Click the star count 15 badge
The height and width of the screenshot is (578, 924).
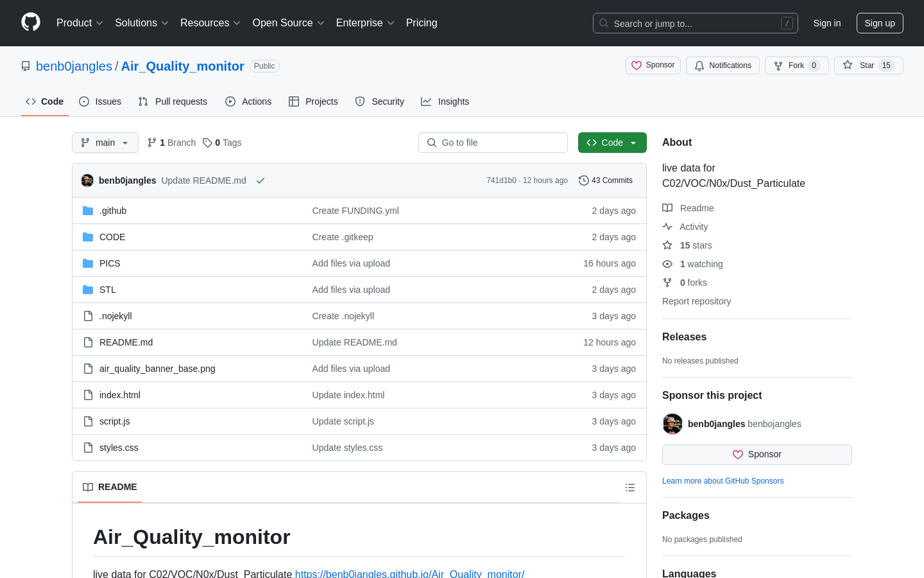(886, 66)
